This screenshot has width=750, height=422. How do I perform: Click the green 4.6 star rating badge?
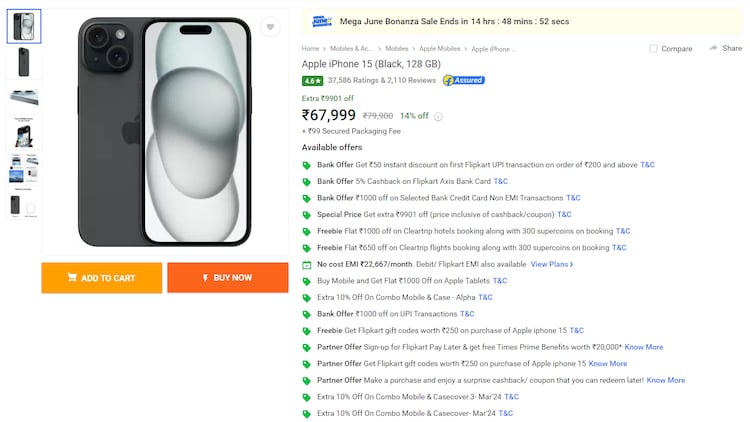coord(312,80)
